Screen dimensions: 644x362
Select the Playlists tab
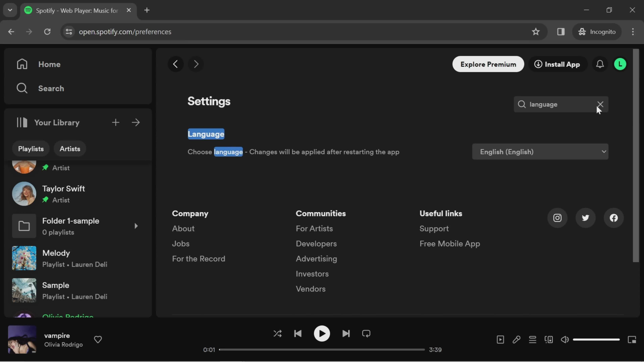click(x=31, y=148)
